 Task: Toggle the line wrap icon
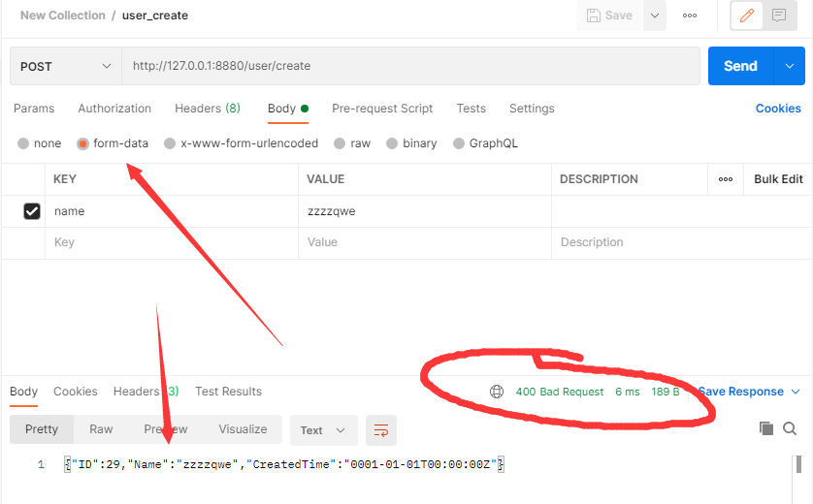click(x=381, y=430)
